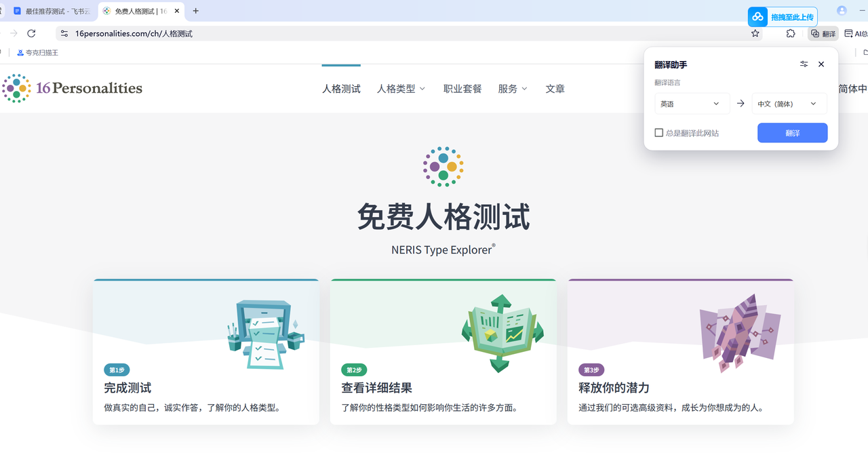Screen dimensions: 868x455
Task: Expand the 服务 menu
Action: coord(513,88)
